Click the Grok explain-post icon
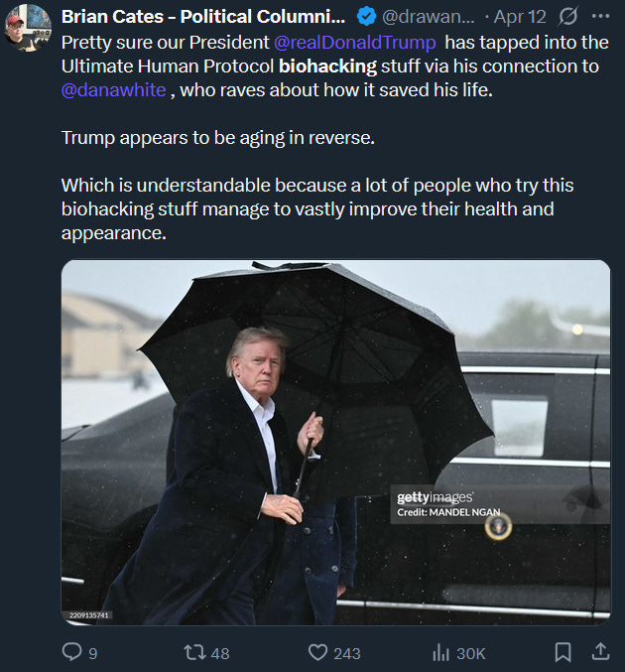The image size is (625, 672). [x=568, y=17]
